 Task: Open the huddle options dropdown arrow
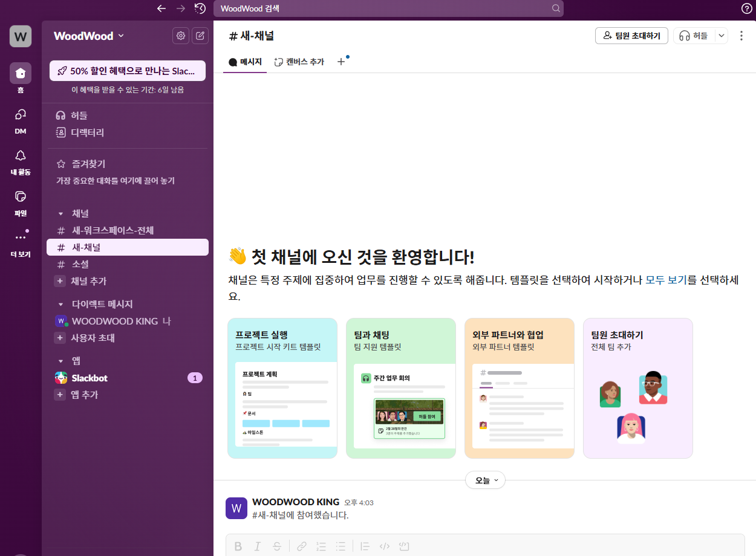[x=721, y=36]
